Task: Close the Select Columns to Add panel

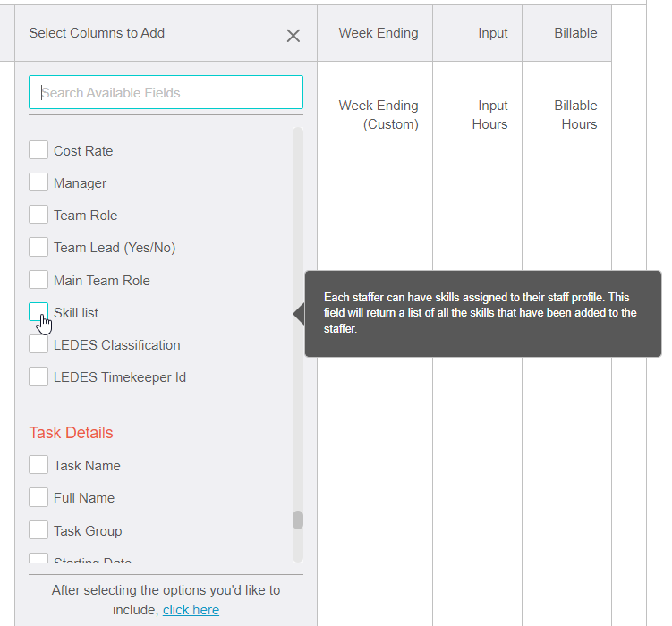Action: [293, 36]
